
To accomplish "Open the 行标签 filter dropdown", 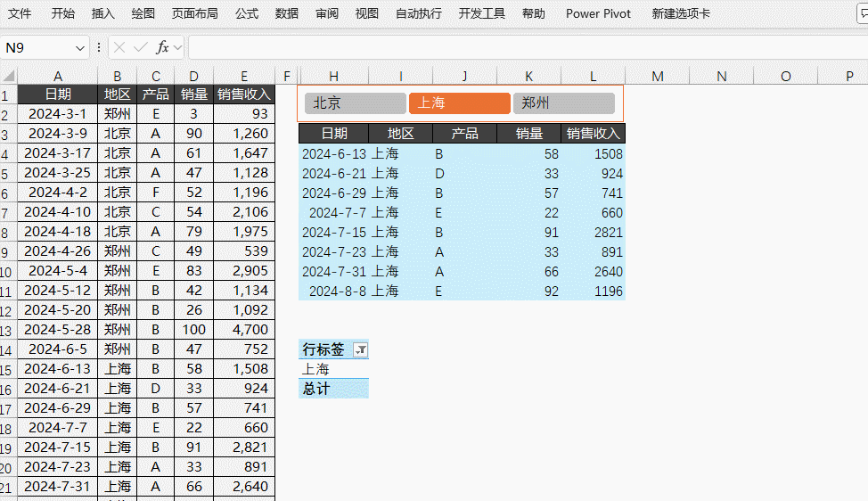I will click(x=360, y=349).
